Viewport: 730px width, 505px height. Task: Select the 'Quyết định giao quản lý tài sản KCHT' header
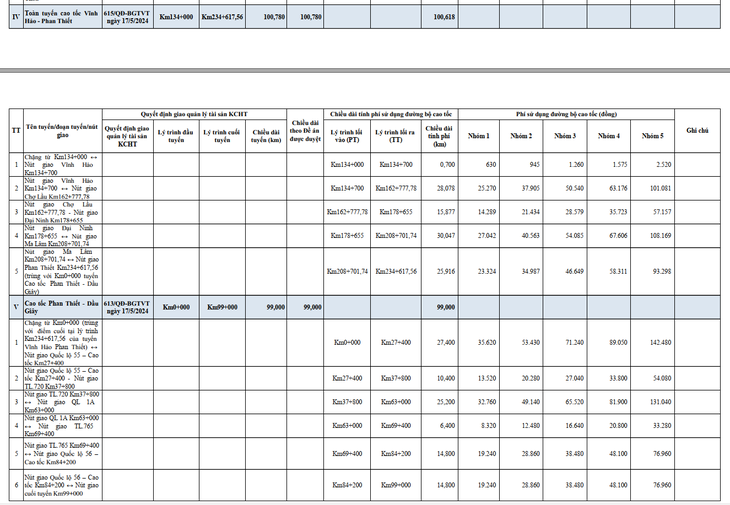pyautogui.click(x=195, y=115)
